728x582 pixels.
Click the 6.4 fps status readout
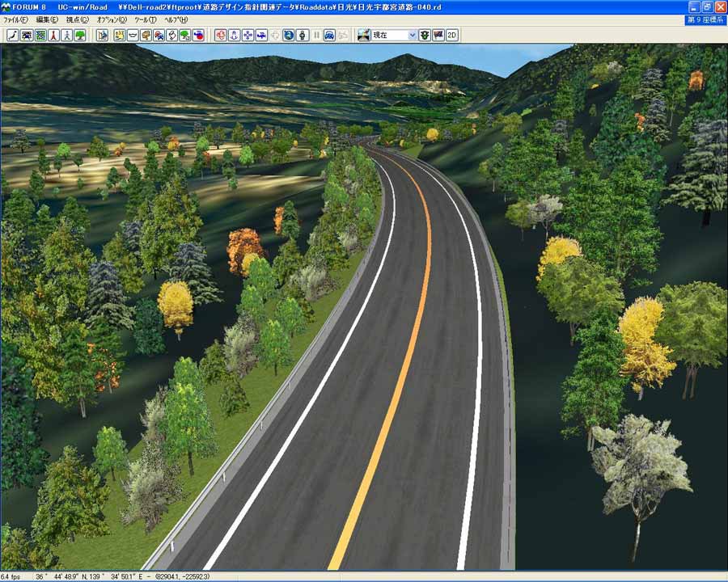pyautogui.click(x=11, y=577)
